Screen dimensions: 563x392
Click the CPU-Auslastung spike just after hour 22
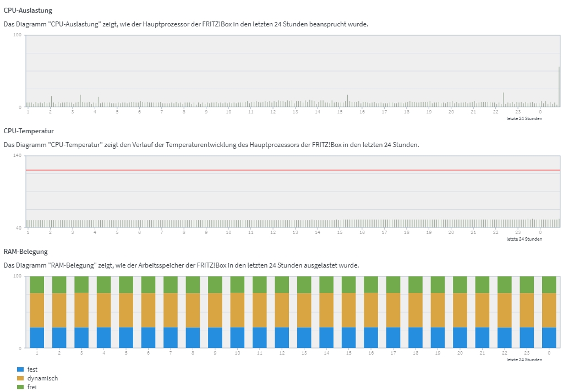pos(504,100)
